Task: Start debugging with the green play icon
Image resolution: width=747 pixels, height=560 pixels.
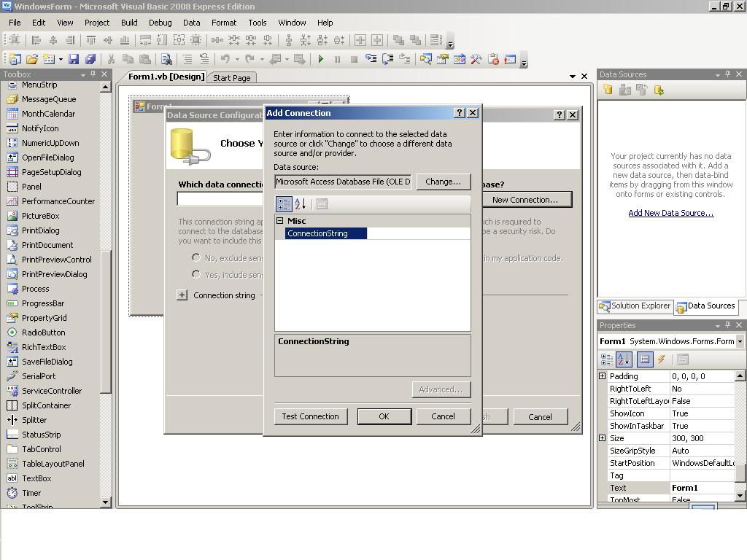Action: pos(321,59)
